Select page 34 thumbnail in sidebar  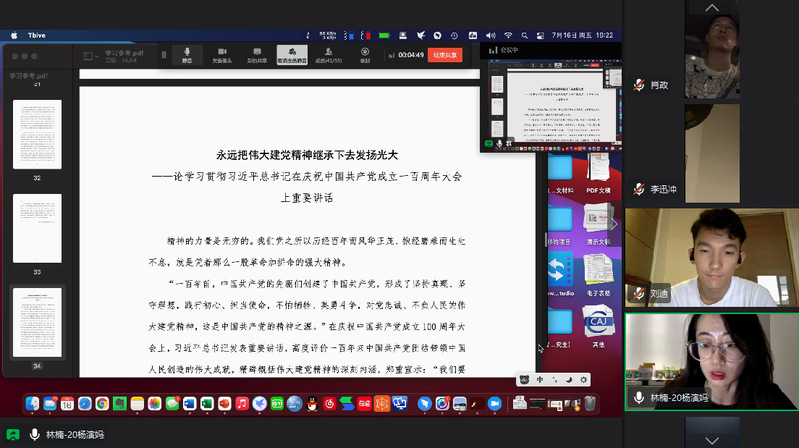[37, 322]
